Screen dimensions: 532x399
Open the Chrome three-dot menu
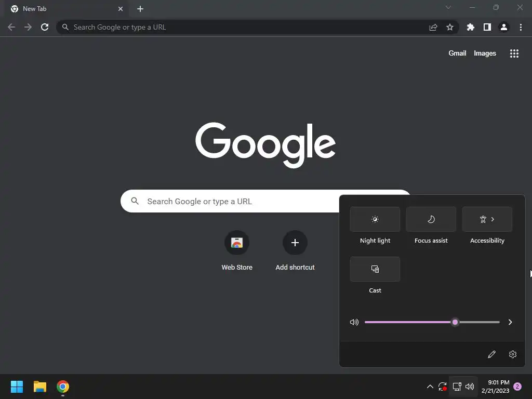point(521,27)
